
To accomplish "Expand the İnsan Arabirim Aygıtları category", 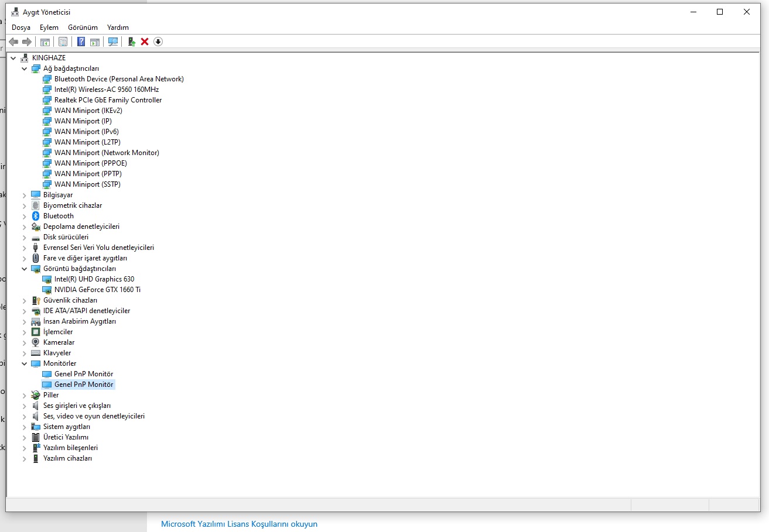I will pyautogui.click(x=24, y=321).
